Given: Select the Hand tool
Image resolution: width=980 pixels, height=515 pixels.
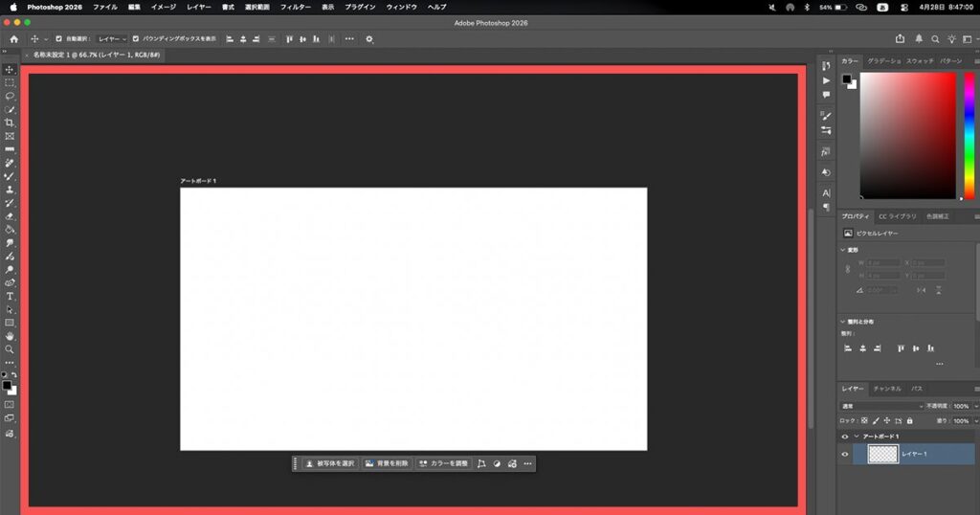Looking at the screenshot, I should coord(10,336).
